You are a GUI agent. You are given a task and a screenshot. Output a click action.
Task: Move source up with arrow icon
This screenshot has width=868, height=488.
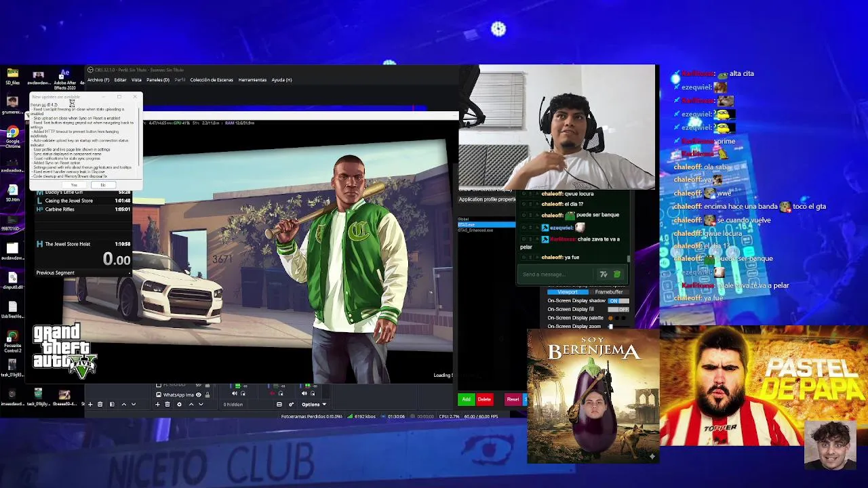click(191, 405)
